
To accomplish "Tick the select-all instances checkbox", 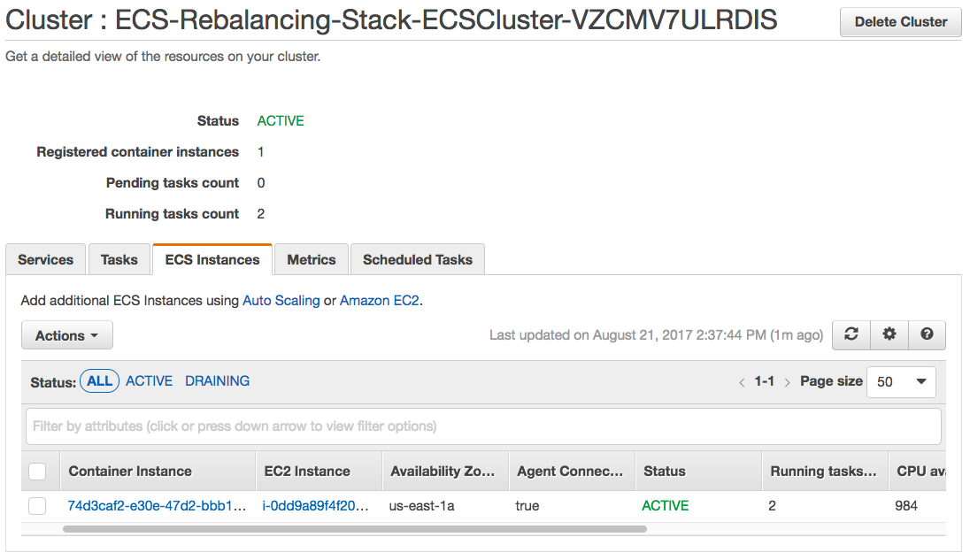I will tap(37, 471).
